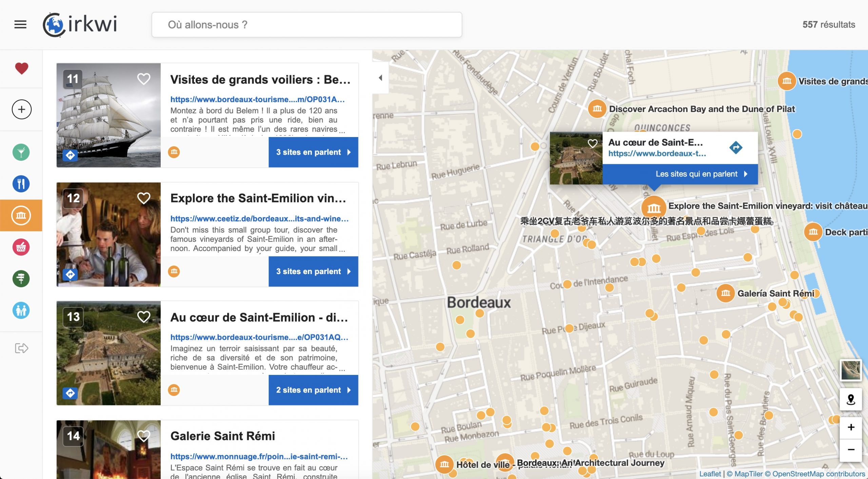This screenshot has height=479, width=868.
Task: Select the signpost trails category
Action: (21, 279)
